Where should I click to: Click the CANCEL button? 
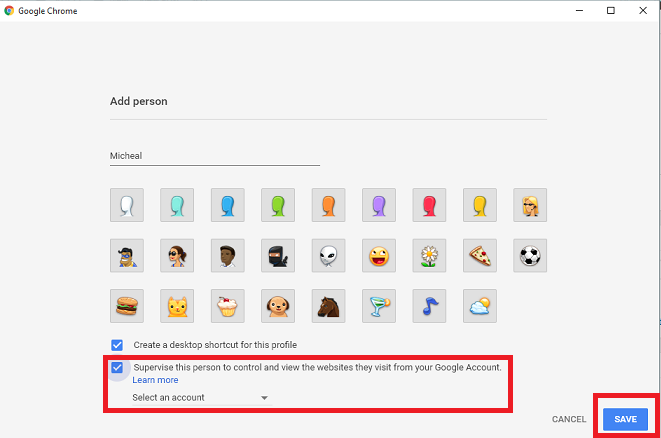tap(569, 419)
